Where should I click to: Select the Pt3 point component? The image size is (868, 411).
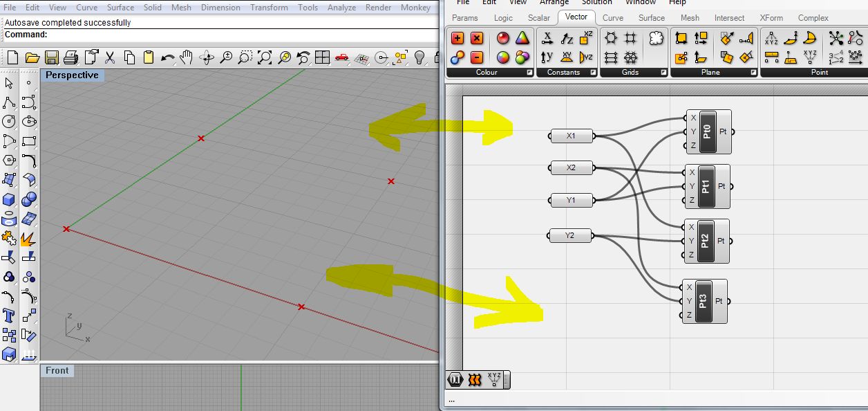[x=703, y=301]
